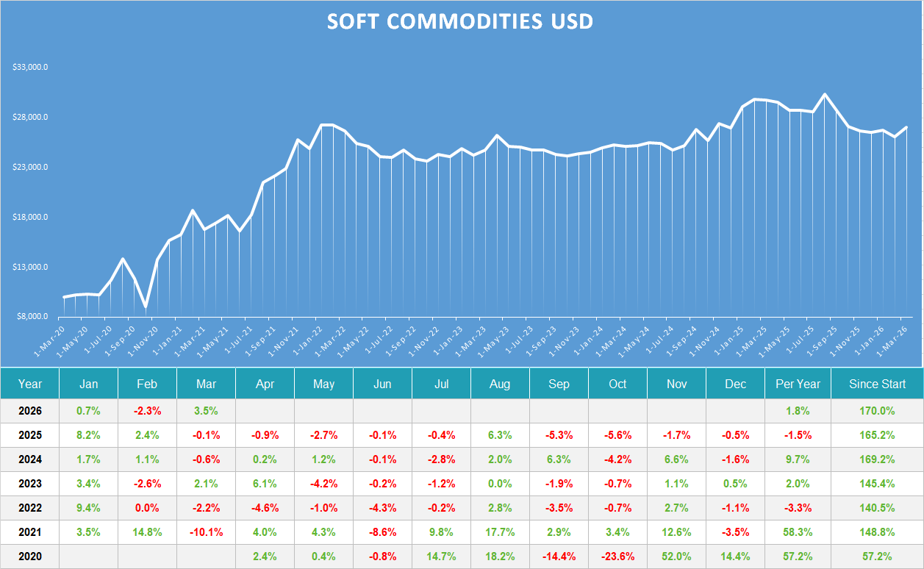Select the 52.0% November 2020 cell

pos(676,557)
